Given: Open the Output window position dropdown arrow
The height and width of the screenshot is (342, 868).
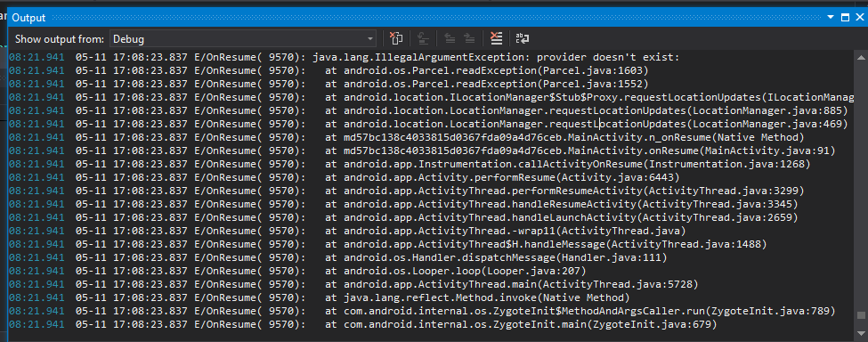Looking at the screenshot, I should tap(831, 17).
